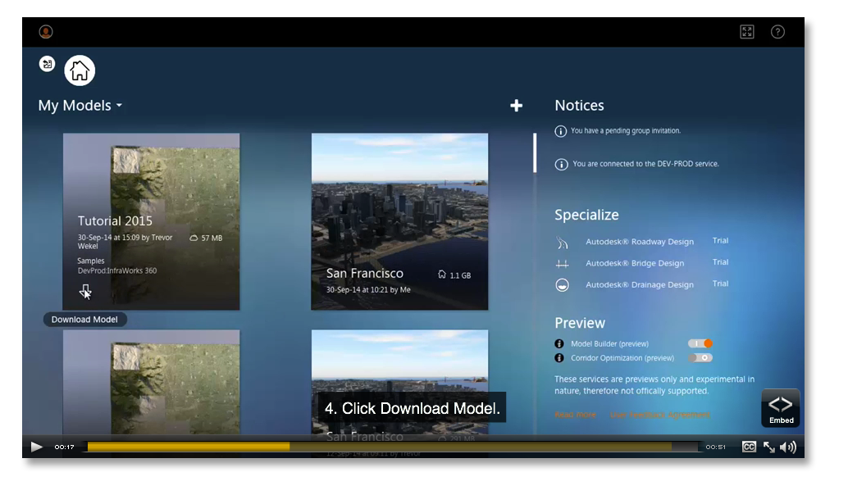Screen dimensions: 848x504
Task: Open the Tutorial 2015 model tile
Action: pyautogui.click(x=151, y=221)
